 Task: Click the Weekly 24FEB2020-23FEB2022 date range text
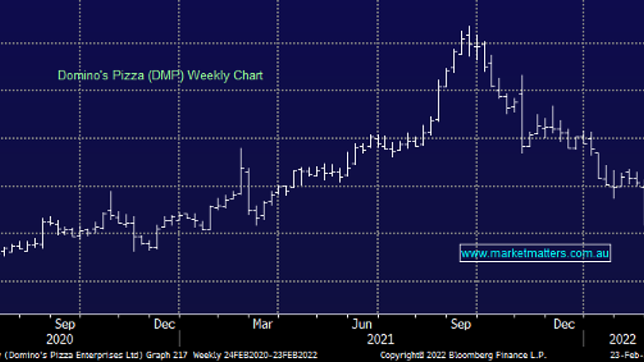[255, 355]
